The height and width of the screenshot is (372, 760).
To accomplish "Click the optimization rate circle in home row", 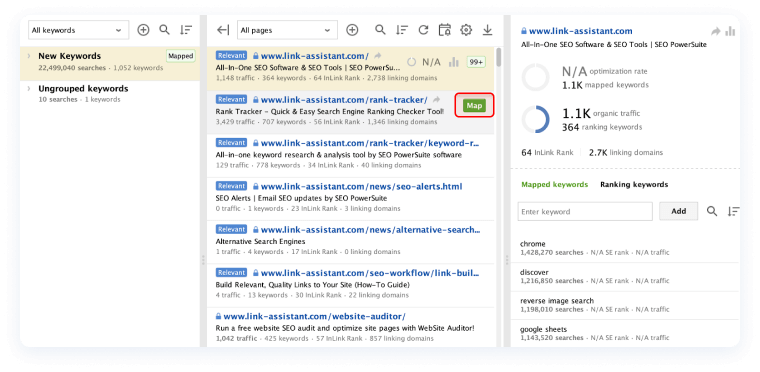I will coord(412,62).
